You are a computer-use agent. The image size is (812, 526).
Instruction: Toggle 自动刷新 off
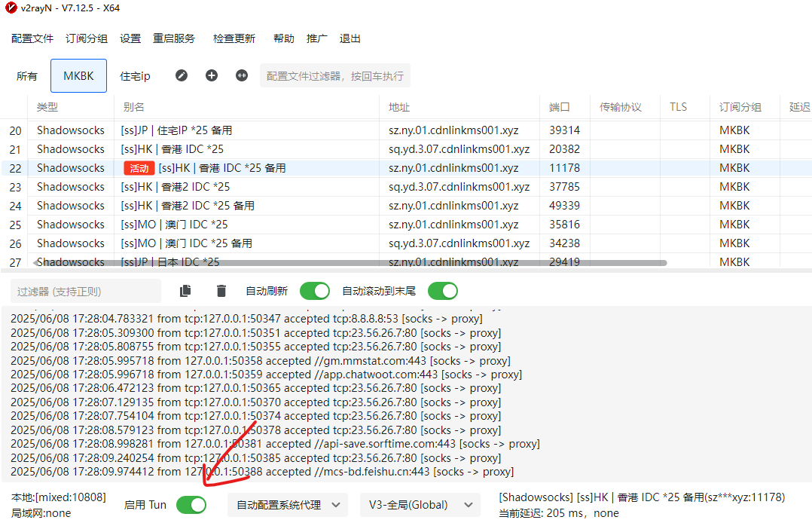pyautogui.click(x=314, y=290)
